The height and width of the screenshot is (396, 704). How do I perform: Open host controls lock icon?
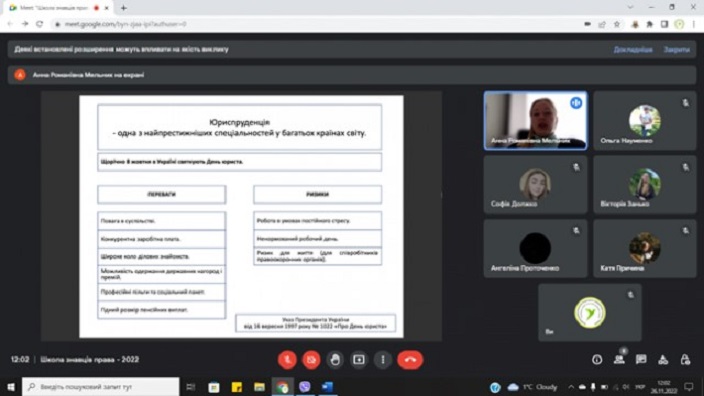(x=685, y=360)
